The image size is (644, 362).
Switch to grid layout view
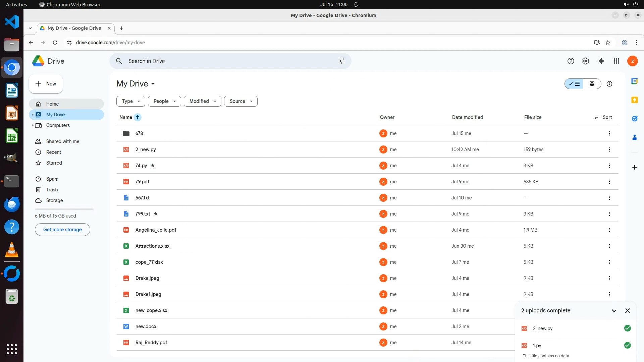pos(592,84)
